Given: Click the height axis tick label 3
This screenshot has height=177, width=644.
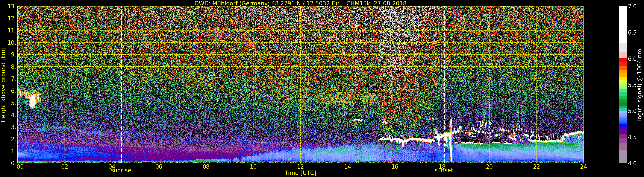Looking at the screenshot, I should (14, 127).
